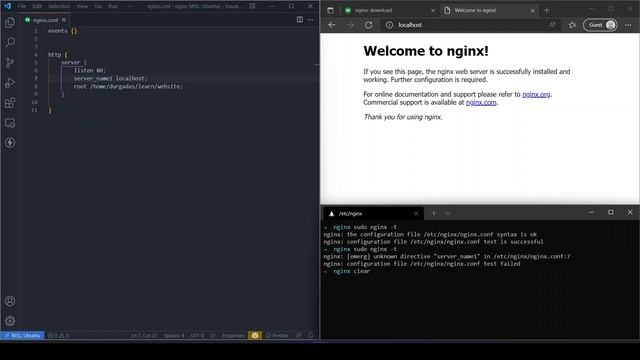
Task: Open browser tab actions menu icon
Action: pyautogui.click(x=330, y=10)
